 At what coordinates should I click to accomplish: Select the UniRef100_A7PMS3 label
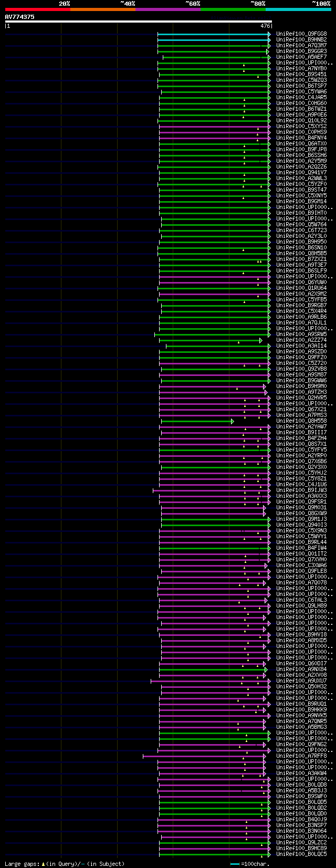(x=301, y=415)
